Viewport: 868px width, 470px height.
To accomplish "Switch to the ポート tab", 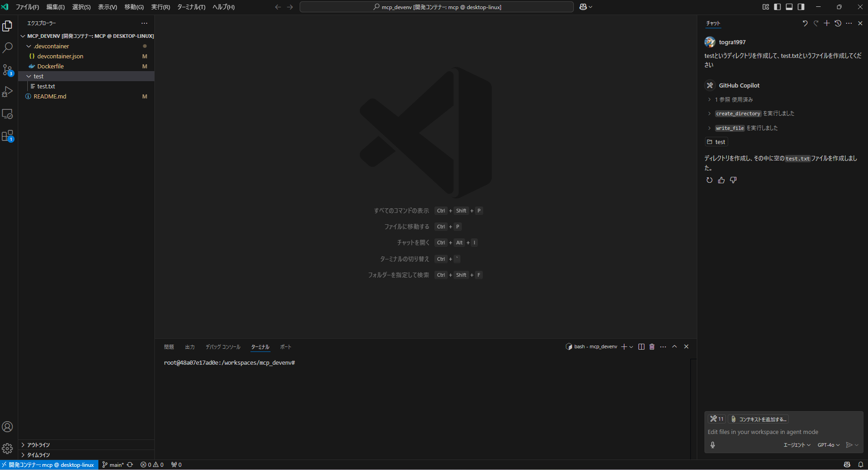I will [286, 347].
